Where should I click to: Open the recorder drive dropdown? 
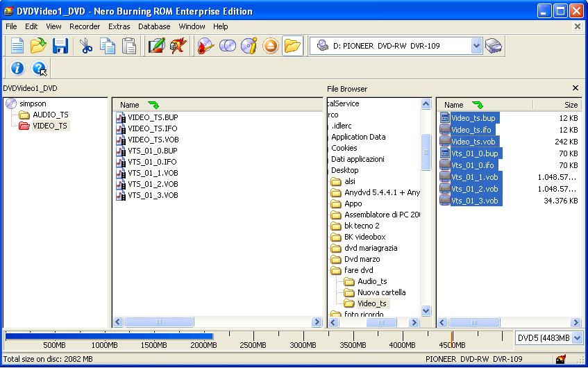click(x=476, y=46)
